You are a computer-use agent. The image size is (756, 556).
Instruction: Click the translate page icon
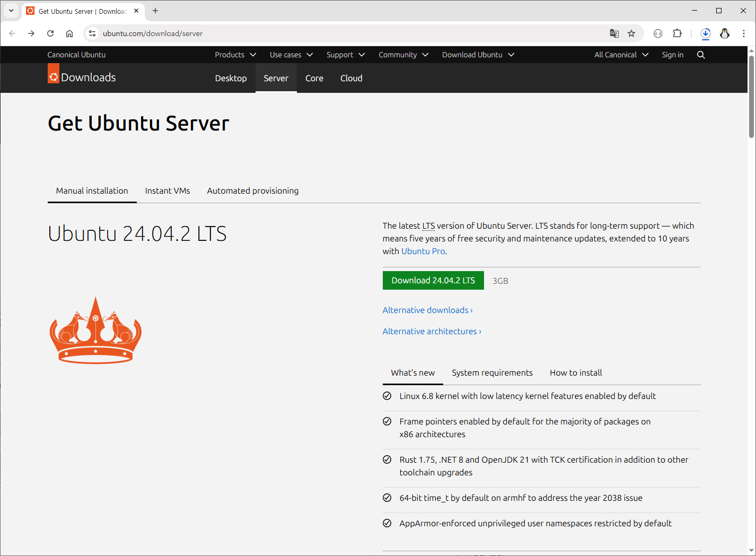pos(614,33)
